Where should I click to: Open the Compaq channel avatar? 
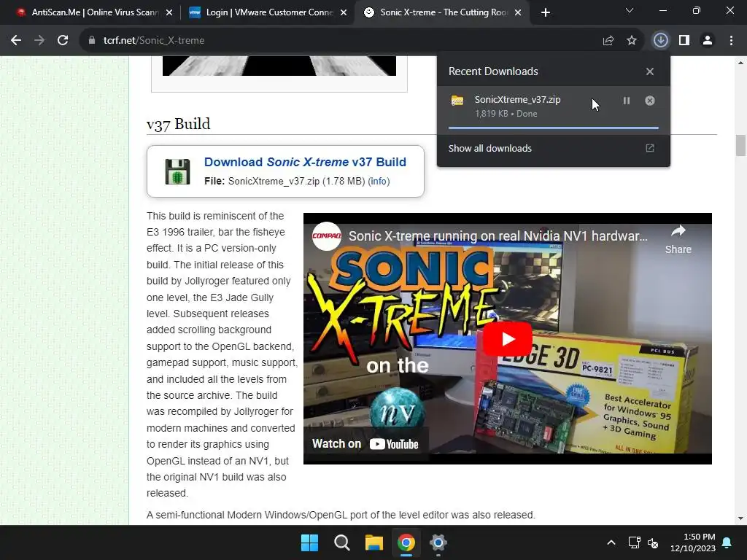pyautogui.click(x=326, y=236)
